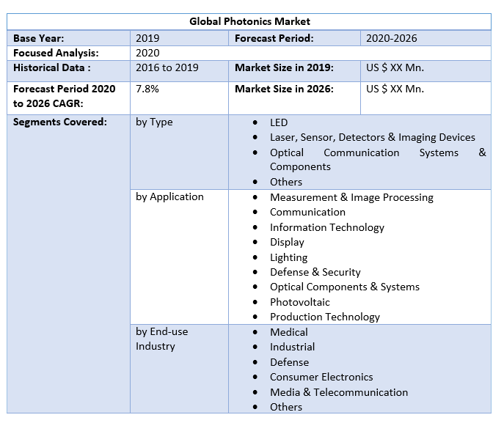The width and height of the screenshot is (504, 423).
Task: Select the by End-use Industry cell
Action: click(x=161, y=339)
